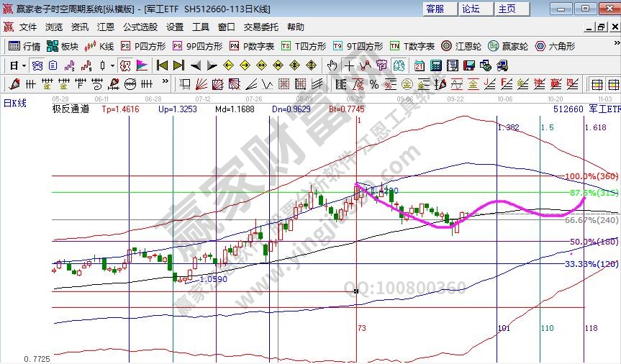The height and width of the screenshot is (364, 621).
Task: Expand the 日 period dropdown
Action: point(24,65)
